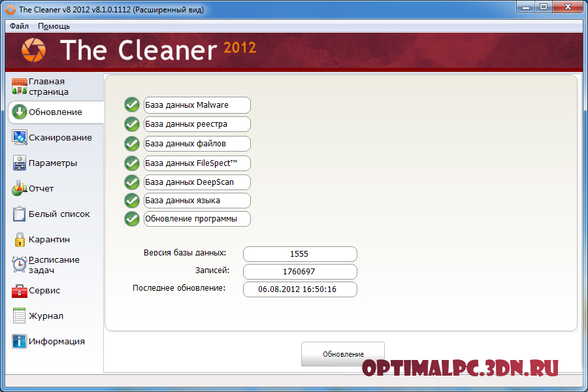
Task: Click the green Обновление download icon
Action: pyautogui.click(x=20, y=112)
